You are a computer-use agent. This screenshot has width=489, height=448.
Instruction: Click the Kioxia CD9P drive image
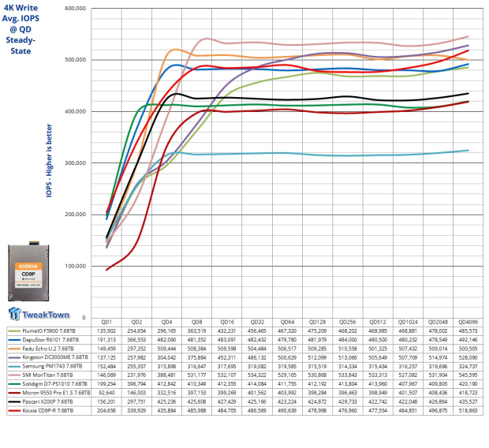click(28, 271)
